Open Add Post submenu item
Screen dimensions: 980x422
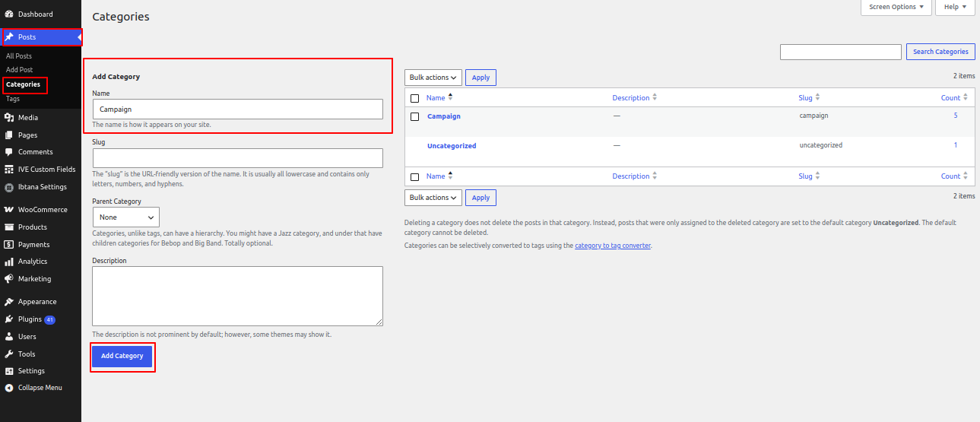[x=20, y=70]
